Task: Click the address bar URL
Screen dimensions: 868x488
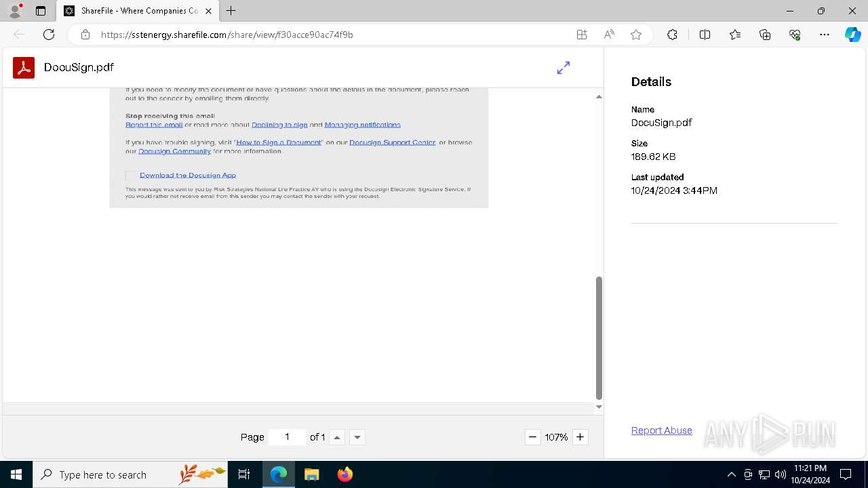Action: tap(227, 35)
